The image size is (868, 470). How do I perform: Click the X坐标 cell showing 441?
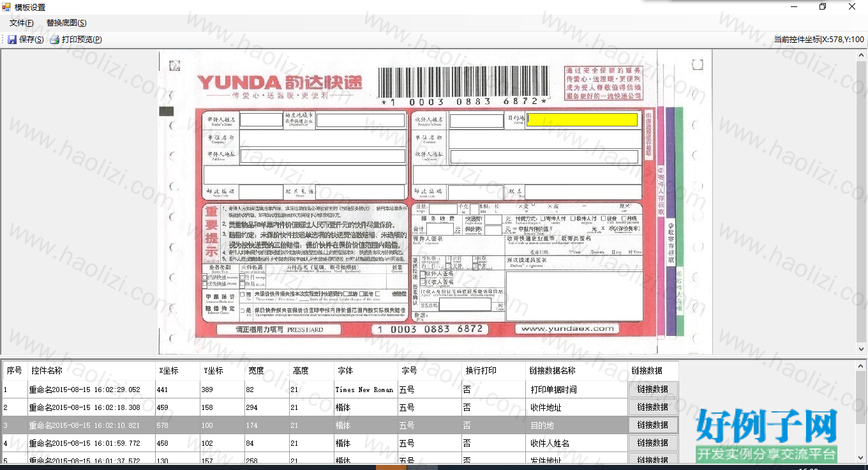[x=177, y=390]
